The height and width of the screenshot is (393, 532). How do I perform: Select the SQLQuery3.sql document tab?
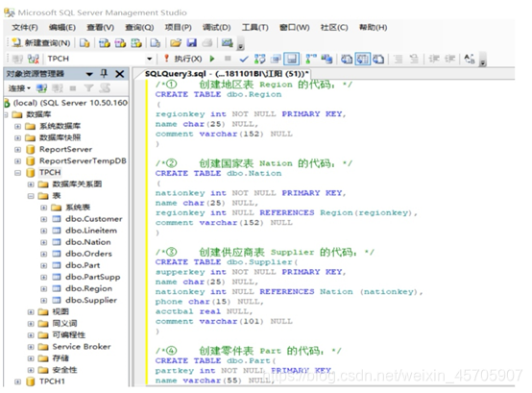coord(227,74)
